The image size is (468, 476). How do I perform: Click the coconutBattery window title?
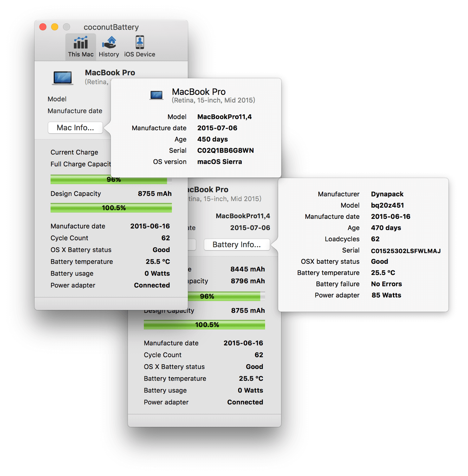[111, 27]
